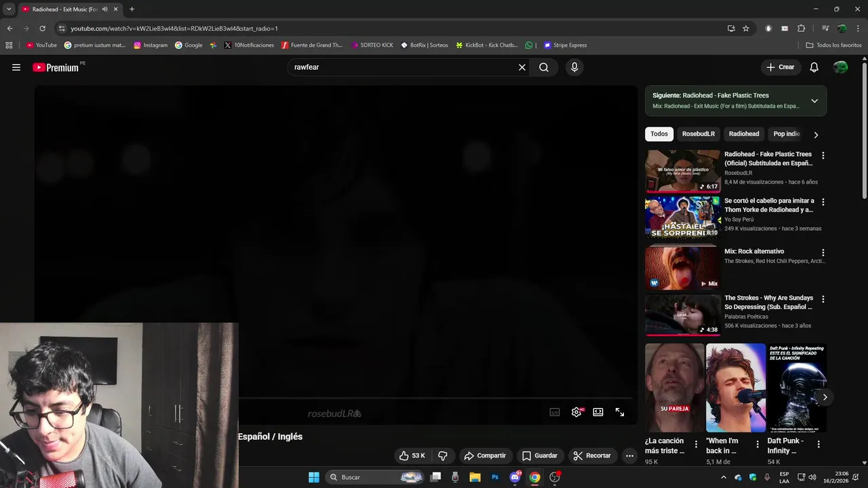Open the player settings gear

pyautogui.click(x=576, y=412)
